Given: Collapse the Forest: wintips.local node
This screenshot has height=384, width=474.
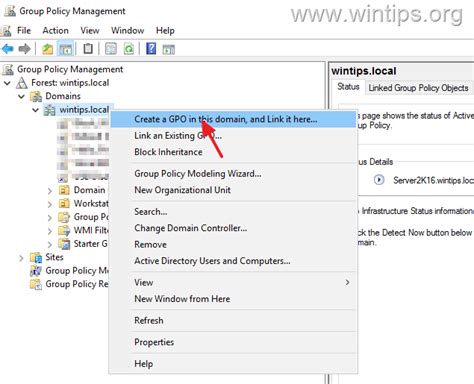Looking at the screenshot, I should tap(7, 83).
